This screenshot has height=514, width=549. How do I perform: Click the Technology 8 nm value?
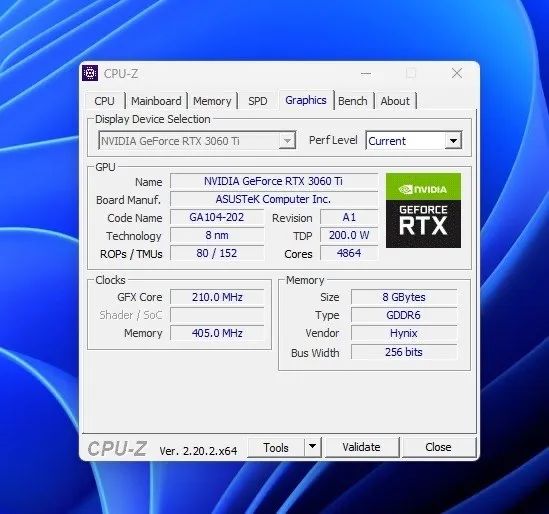point(217,235)
